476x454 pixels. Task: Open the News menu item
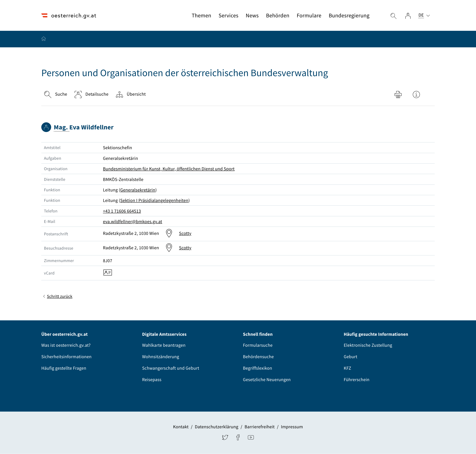[x=252, y=16]
